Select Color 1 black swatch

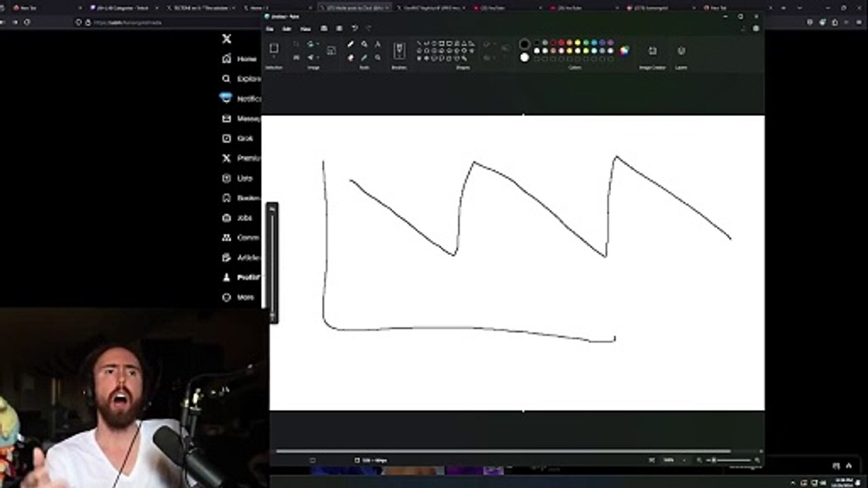[524, 44]
